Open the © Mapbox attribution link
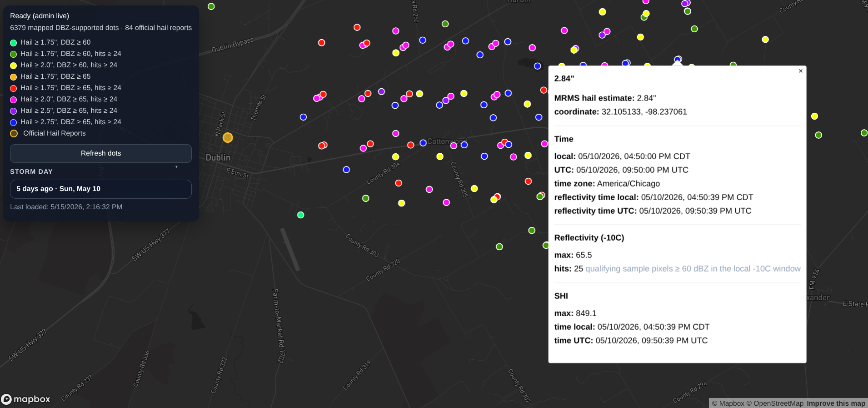The image size is (868, 408). 728,403
